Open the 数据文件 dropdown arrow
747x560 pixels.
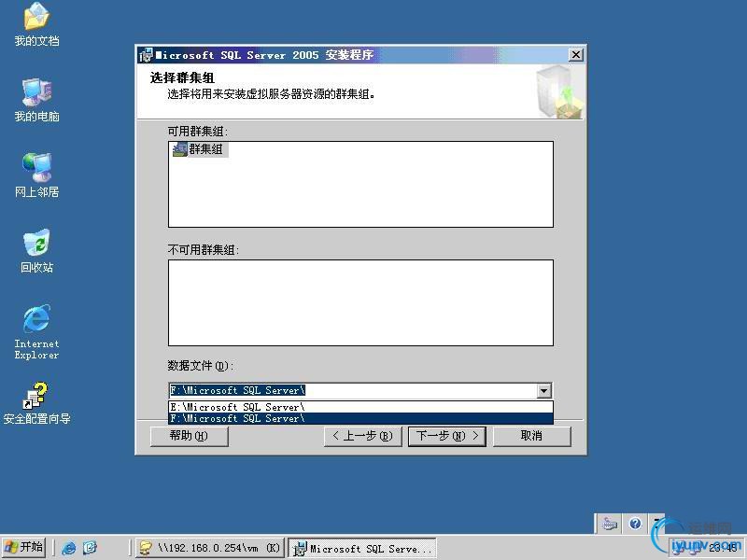pos(543,391)
